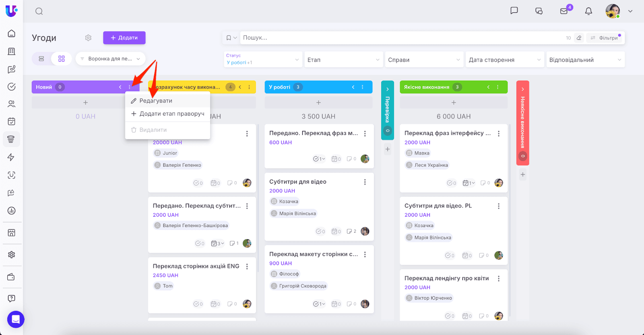Expand the collapsed Неякісне виконання stage

(523, 89)
